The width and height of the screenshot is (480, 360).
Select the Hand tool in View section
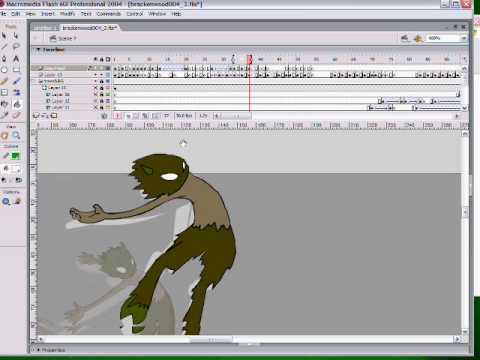pos(5,135)
